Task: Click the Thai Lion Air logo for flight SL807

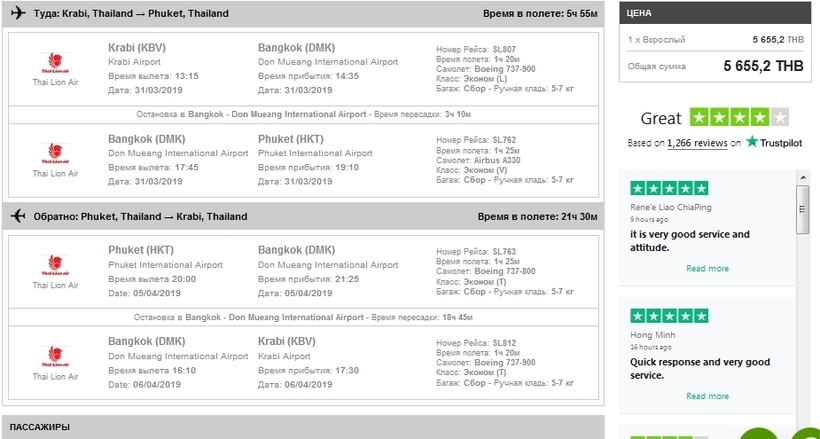Action: [55, 63]
